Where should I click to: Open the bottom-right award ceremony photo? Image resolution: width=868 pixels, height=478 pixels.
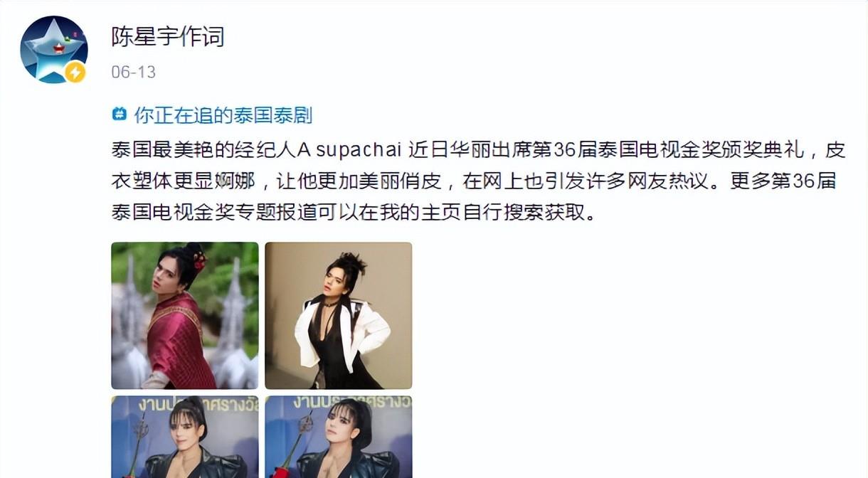339,437
